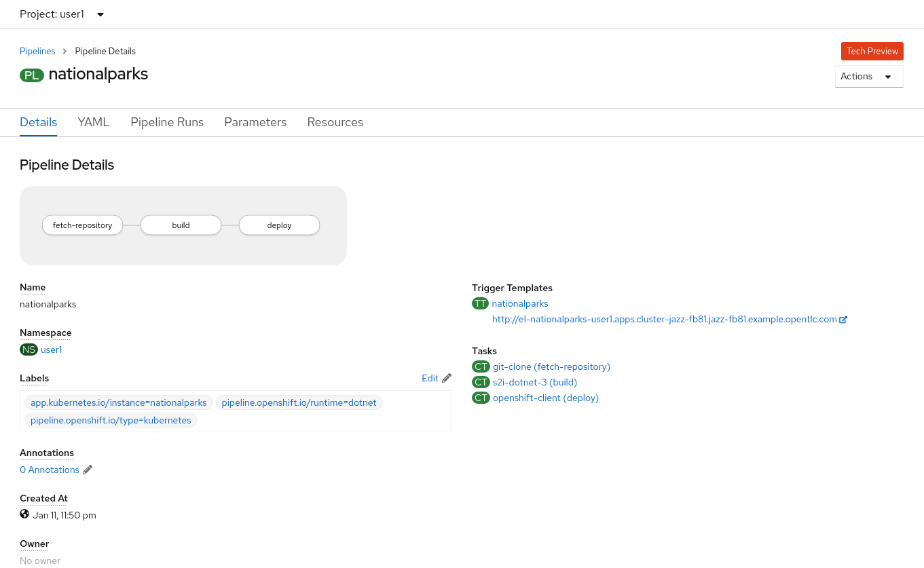Click the Tech Preview button
Viewport: 924px width, 568px height.
pos(872,51)
